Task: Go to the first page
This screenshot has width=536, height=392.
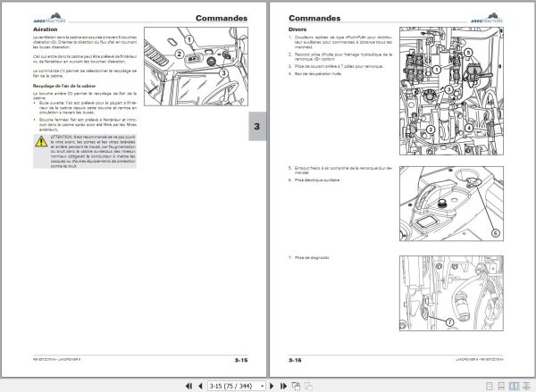Action: 188,386
